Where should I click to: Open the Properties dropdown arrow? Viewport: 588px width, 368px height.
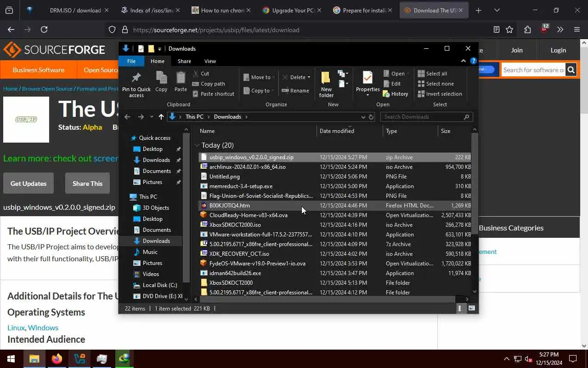[367, 95]
